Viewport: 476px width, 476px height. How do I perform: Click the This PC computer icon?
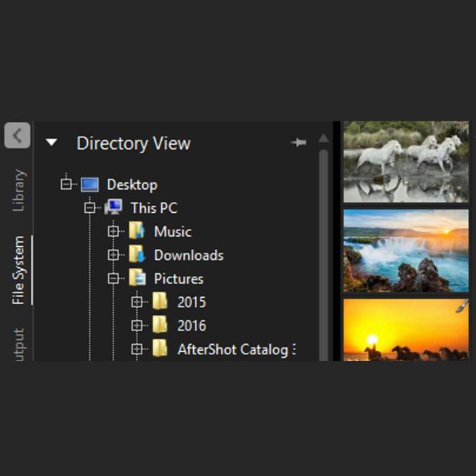tap(114, 207)
